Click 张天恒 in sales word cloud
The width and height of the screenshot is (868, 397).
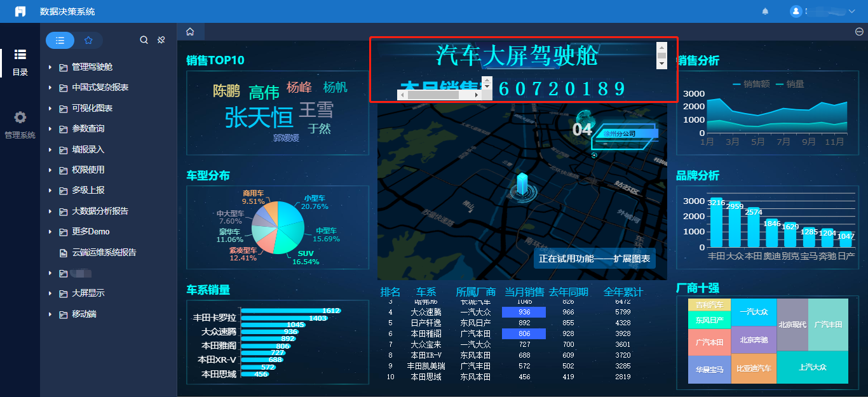point(259,118)
